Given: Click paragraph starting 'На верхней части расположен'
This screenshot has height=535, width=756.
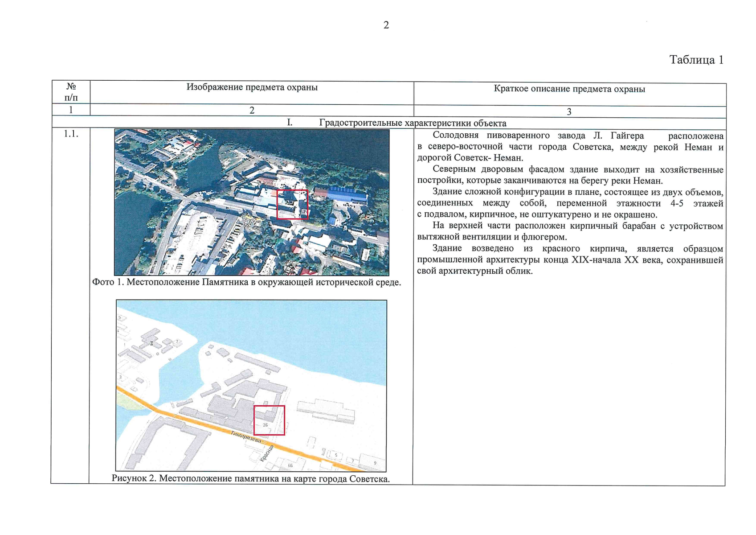Looking at the screenshot, I should 570,231.
